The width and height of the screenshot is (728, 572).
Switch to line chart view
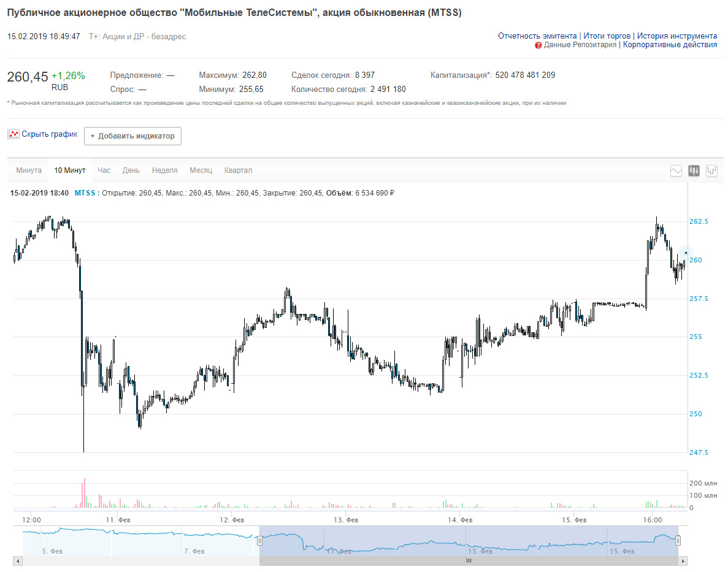(x=676, y=171)
